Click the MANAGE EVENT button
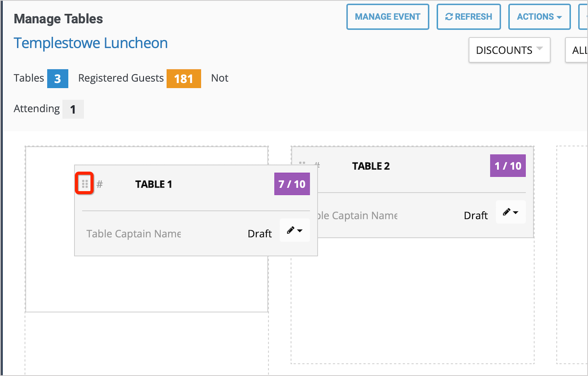588x376 pixels. (x=388, y=16)
